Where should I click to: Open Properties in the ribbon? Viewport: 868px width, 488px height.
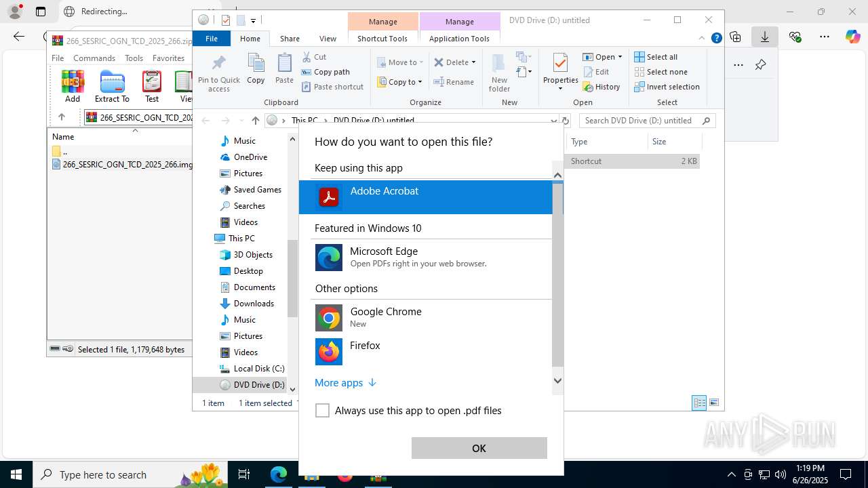coord(560,72)
